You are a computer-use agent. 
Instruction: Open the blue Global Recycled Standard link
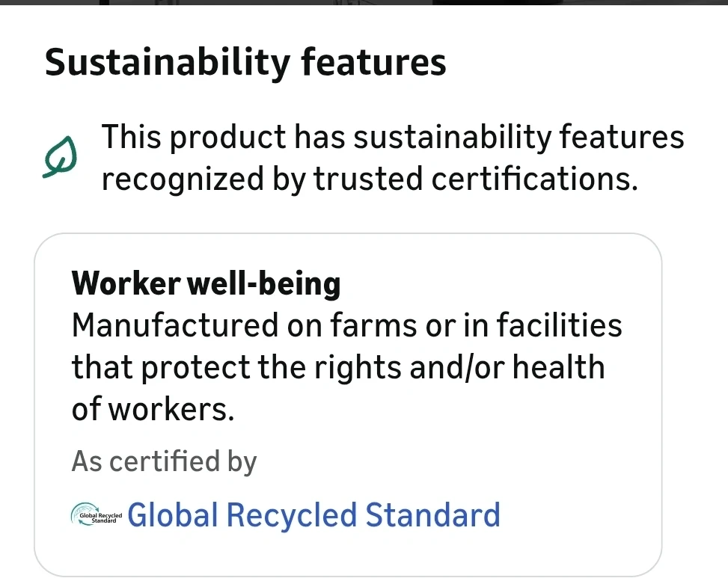coord(313,516)
